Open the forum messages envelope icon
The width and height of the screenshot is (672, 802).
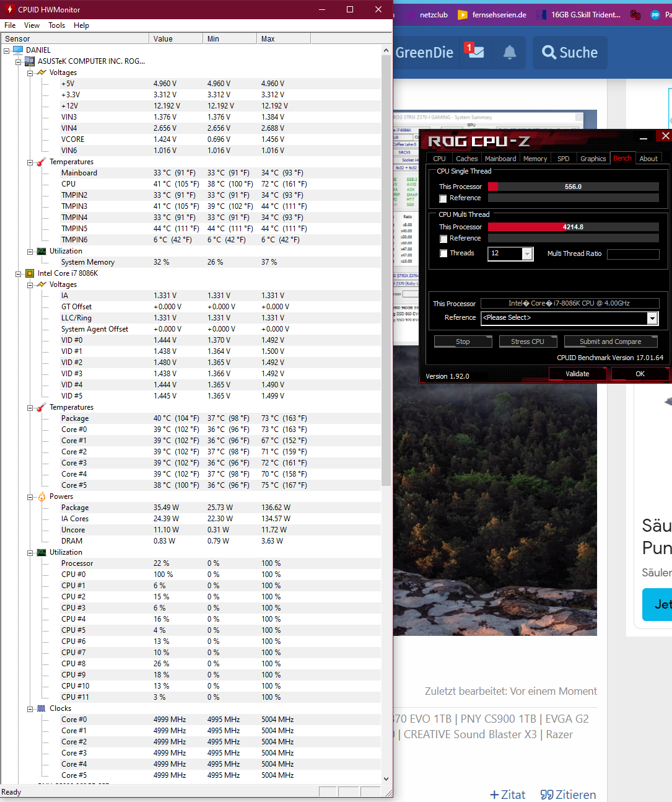(476, 52)
